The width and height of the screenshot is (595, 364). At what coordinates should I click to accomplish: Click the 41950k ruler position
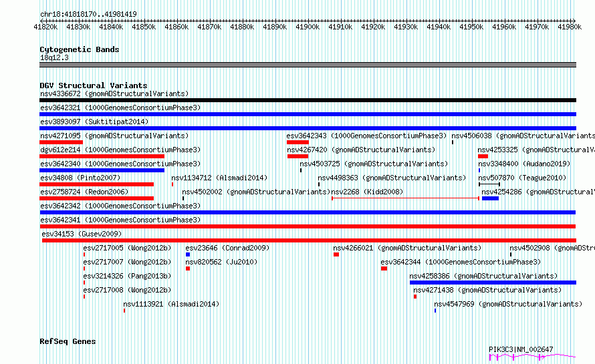coord(471,27)
